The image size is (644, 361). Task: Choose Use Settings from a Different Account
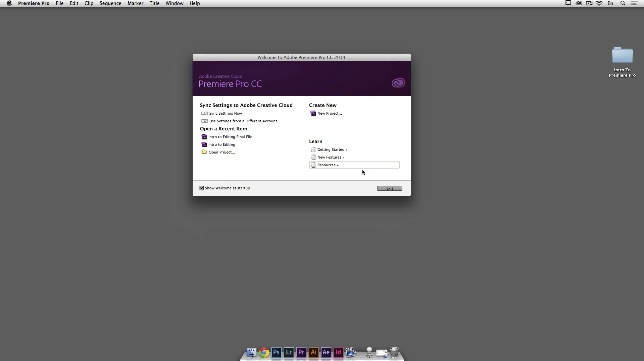(x=243, y=121)
